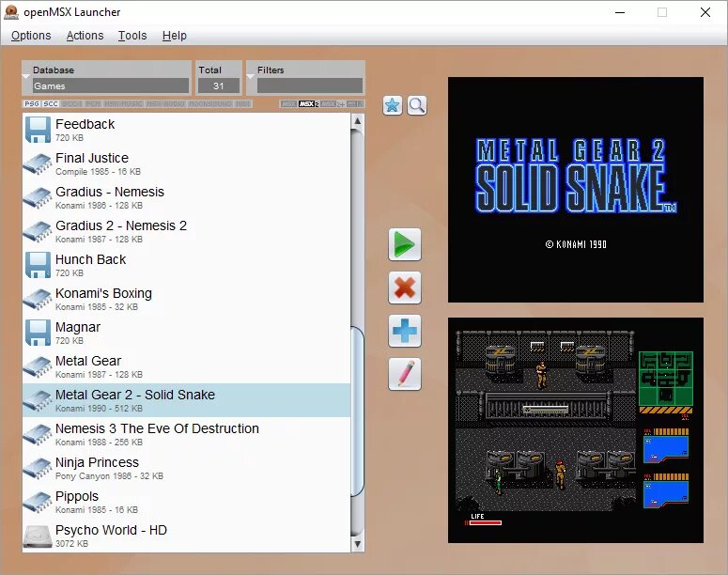
Task: Click the scroll down arrow of game list
Action: click(x=358, y=544)
